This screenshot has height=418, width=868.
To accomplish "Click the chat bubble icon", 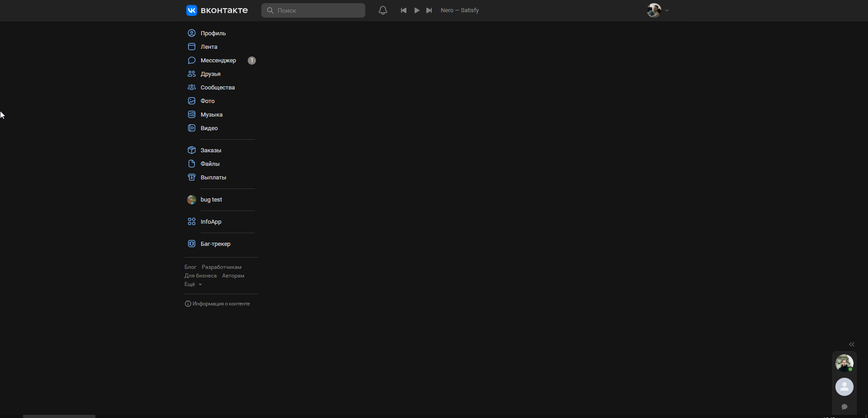I will point(844,407).
